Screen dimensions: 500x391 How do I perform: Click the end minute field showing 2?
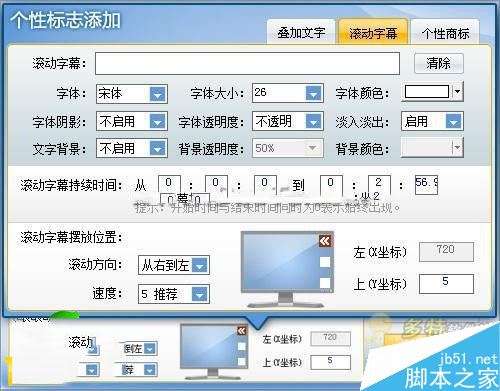(x=379, y=184)
